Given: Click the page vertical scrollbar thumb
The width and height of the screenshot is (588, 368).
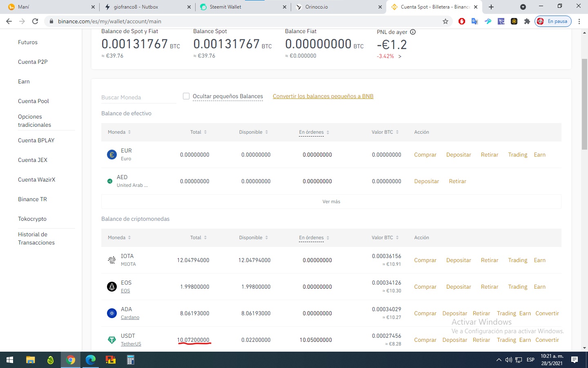Looking at the screenshot, I should 584,104.
